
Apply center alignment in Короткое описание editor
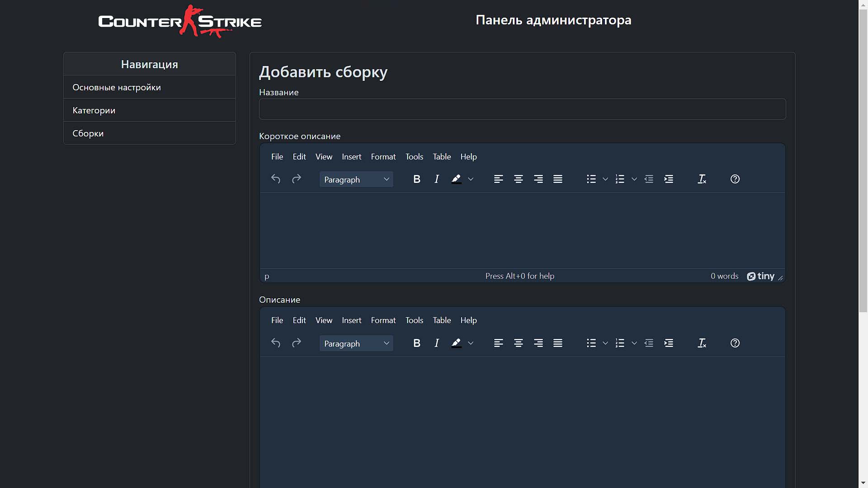tap(519, 179)
